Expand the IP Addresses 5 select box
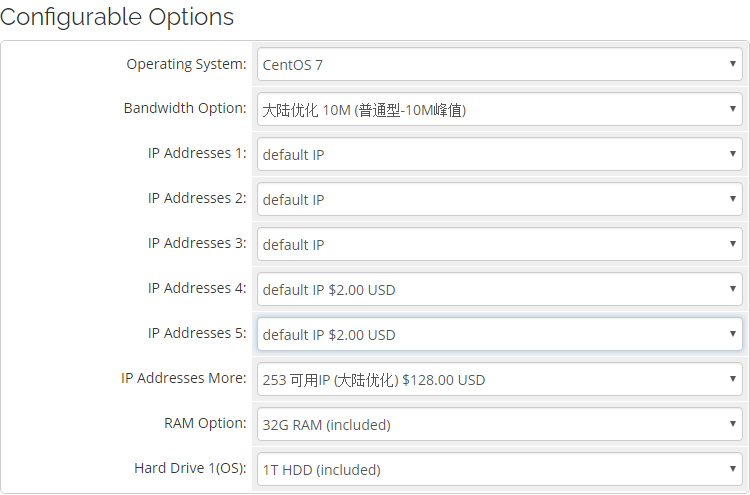Image resolution: width=750 pixels, height=495 pixels. pos(499,334)
